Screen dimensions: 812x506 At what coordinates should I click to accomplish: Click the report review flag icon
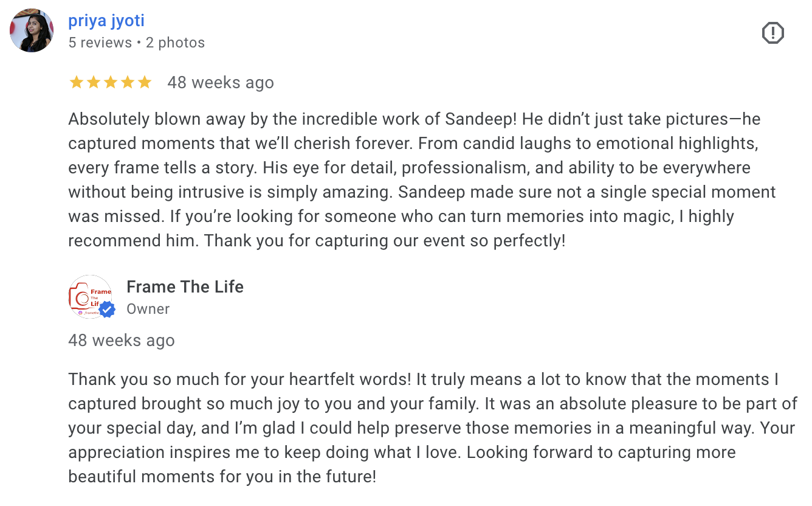(x=774, y=33)
